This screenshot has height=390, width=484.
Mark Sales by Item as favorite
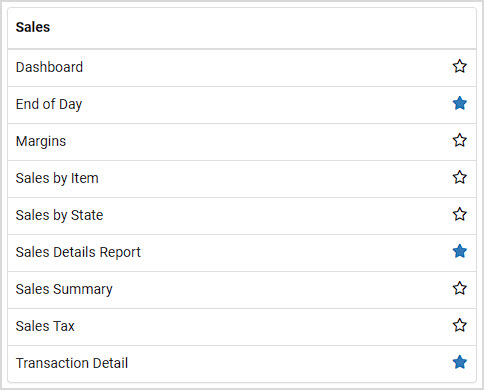[460, 177]
